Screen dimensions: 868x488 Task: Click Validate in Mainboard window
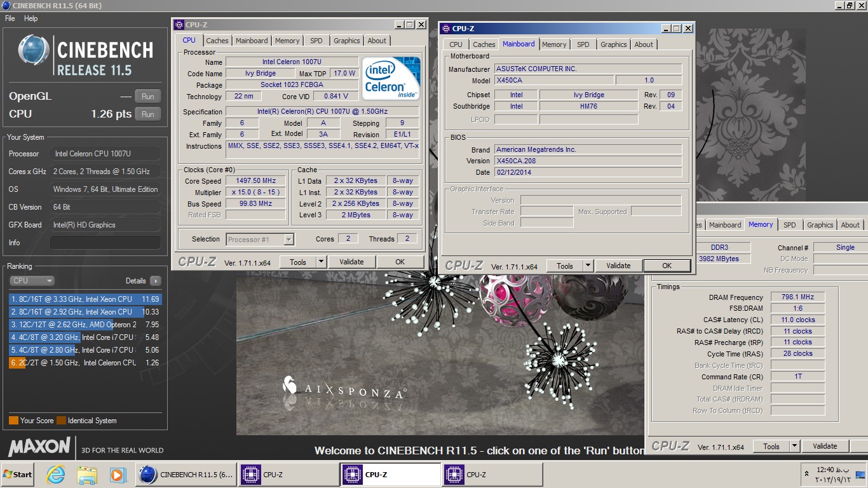pyautogui.click(x=618, y=266)
